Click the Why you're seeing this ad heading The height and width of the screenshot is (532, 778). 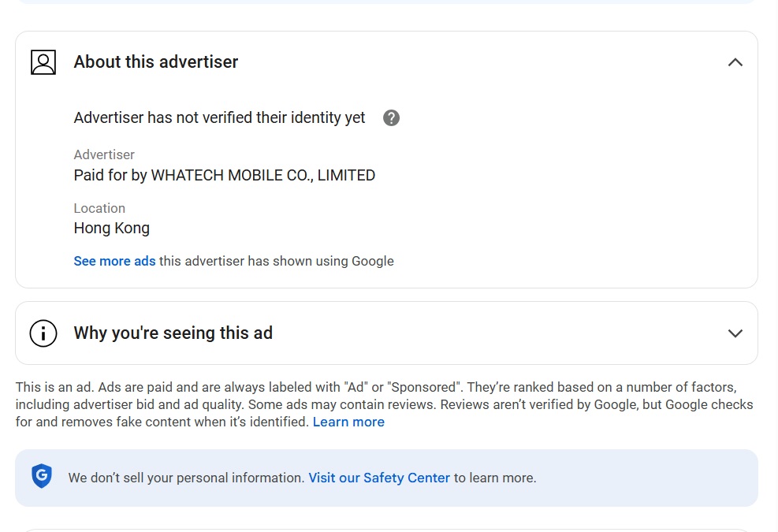coord(173,333)
